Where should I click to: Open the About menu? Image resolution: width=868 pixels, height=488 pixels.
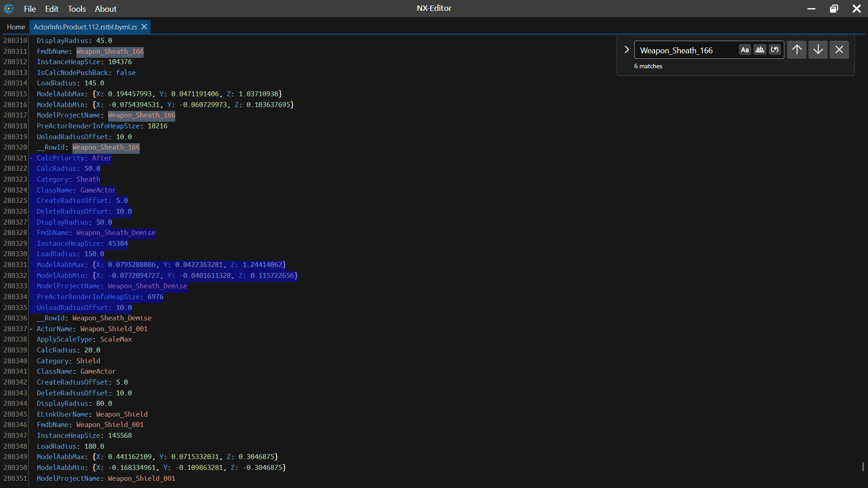pos(105,9)
